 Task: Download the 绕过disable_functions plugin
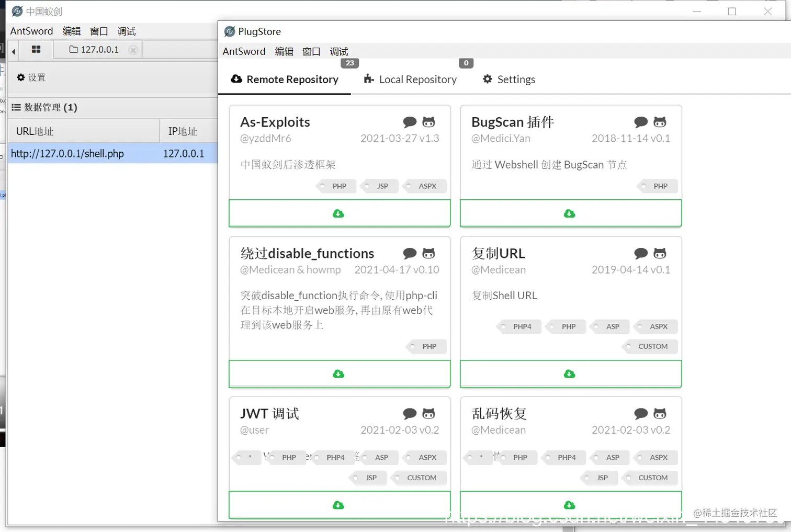(x=339, y=373)
